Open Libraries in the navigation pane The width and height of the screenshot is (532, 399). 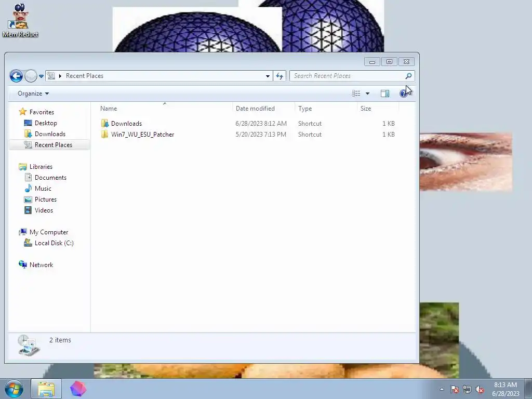point(41,167)
